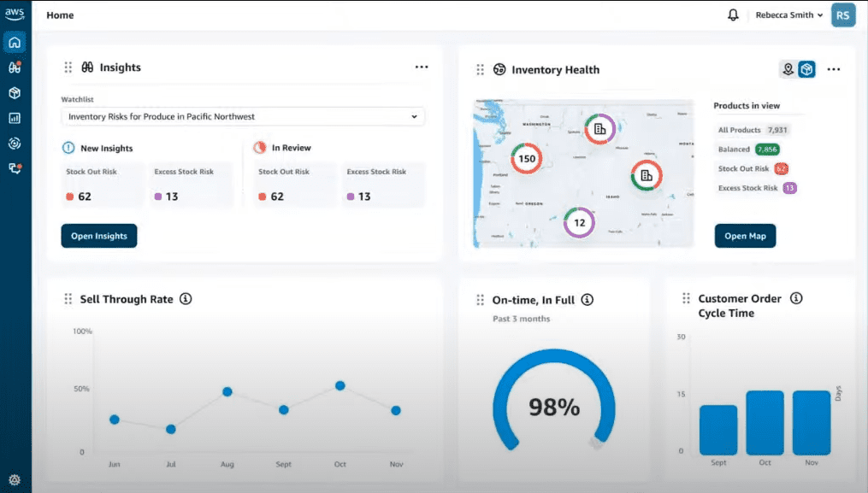Click the Aug data point on the chart
The image size is (868, 493).
click(x=227, y=391)
